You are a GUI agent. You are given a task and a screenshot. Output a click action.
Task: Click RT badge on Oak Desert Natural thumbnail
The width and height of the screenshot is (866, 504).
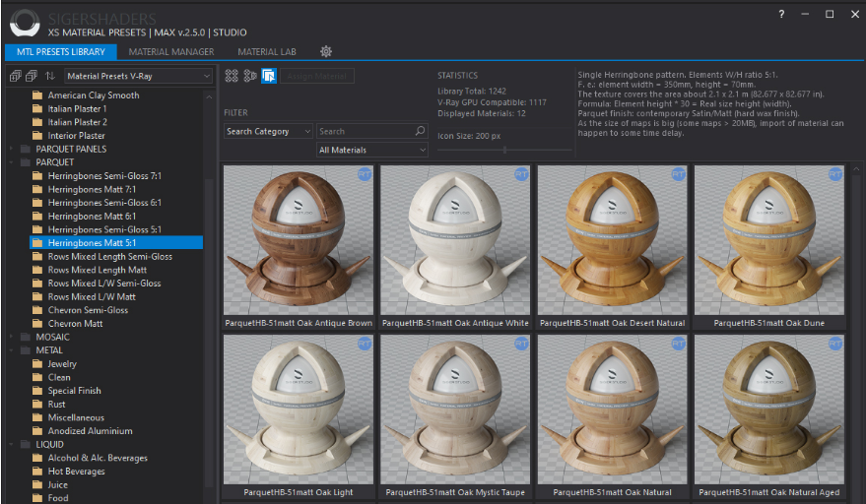678,174
